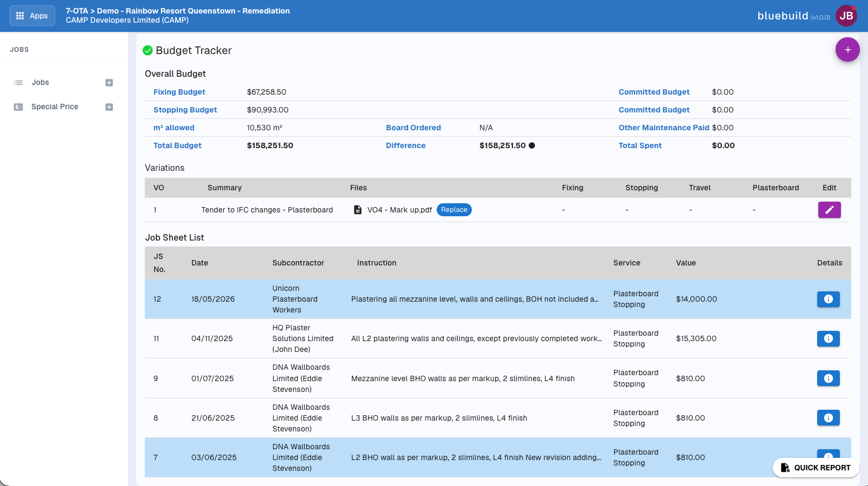868x486 pixels.
Task: Click the purple plus floating add button
Action: point(847,50)
